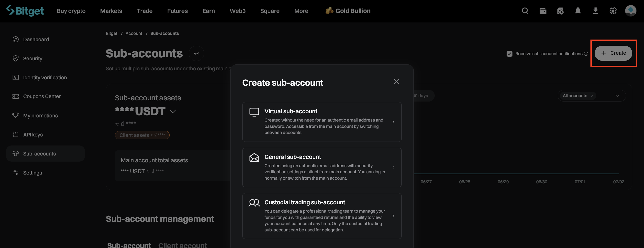Image resolution: width=644 pixels, height=248 pixels.
Task: Click the Virtual sub-account monitor icon
Action: (254, 112)
